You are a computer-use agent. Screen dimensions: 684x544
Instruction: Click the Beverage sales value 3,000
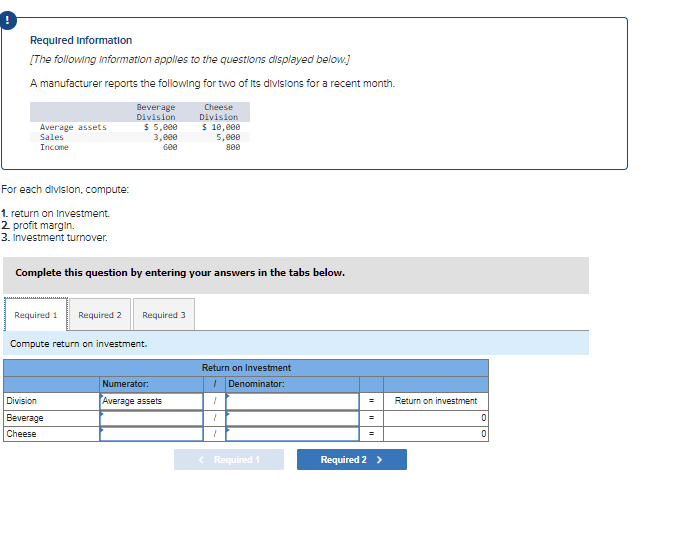point(165,137)
